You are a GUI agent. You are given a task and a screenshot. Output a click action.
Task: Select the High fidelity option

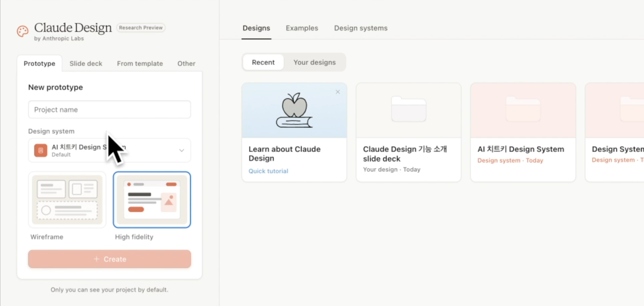point(152,200)
